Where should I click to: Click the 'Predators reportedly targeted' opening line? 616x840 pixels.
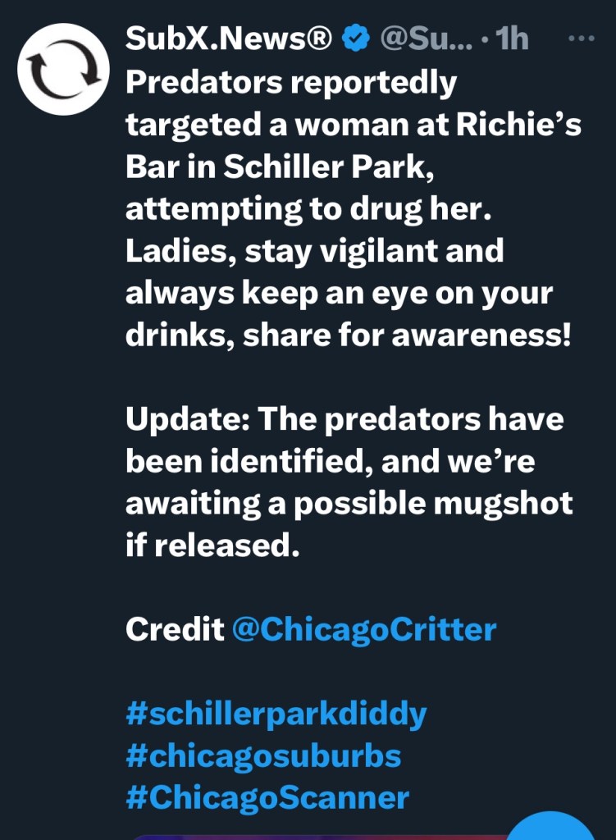291,82
